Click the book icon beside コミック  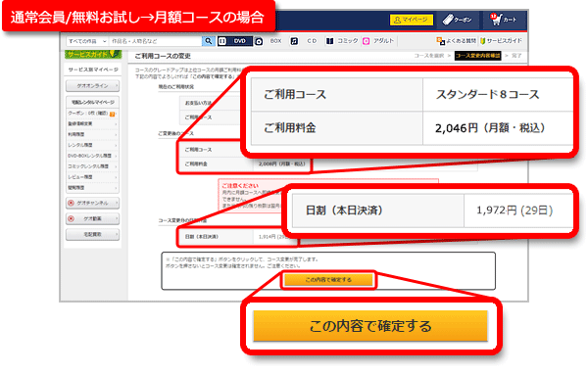click(329, 41)
